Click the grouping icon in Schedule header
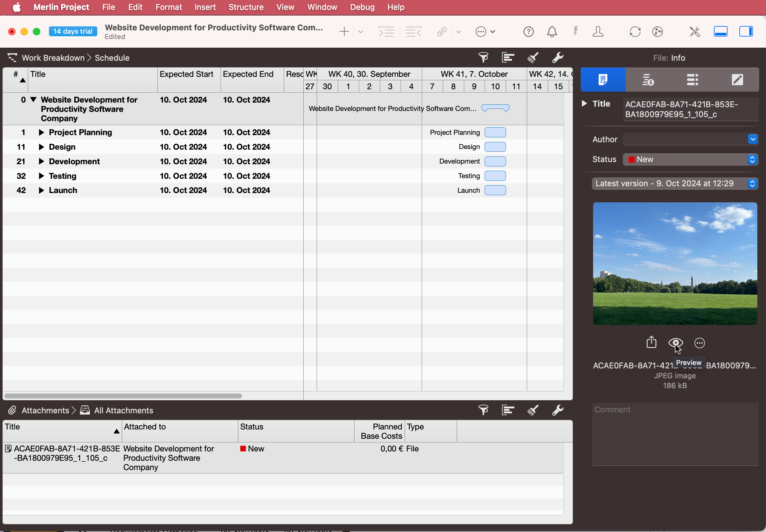The image size is (766, 532). pos(508,58)
